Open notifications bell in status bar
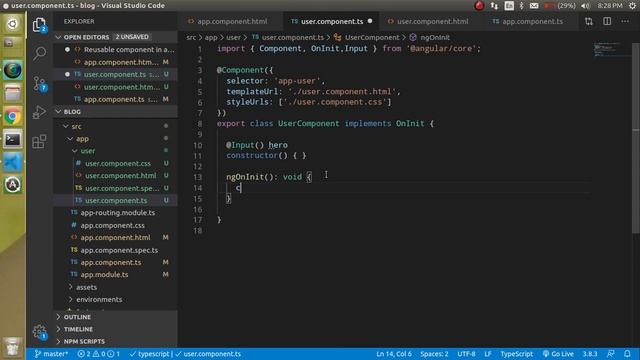This screenshot has height=360, width=640. pyautogui.click(x=627, y=354)
